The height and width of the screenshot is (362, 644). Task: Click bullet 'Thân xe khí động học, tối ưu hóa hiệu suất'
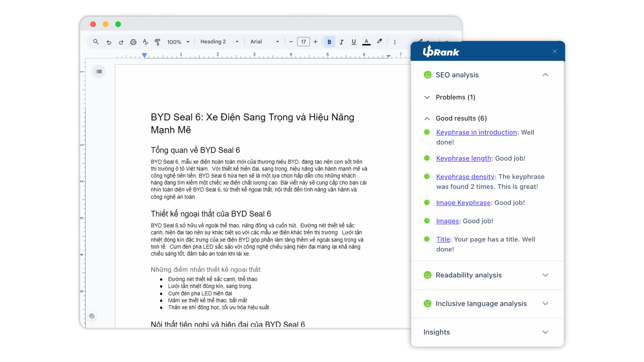tap(219, 307)
